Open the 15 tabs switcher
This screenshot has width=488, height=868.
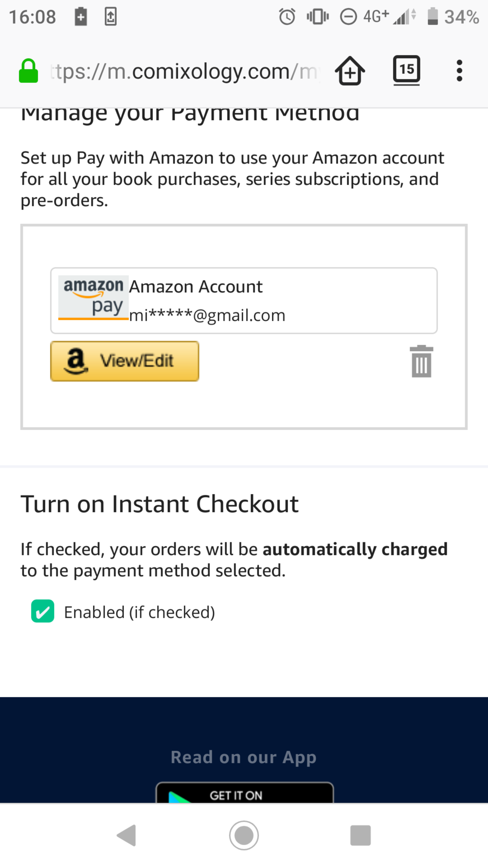pyautogui.click(x=406, y=70)
